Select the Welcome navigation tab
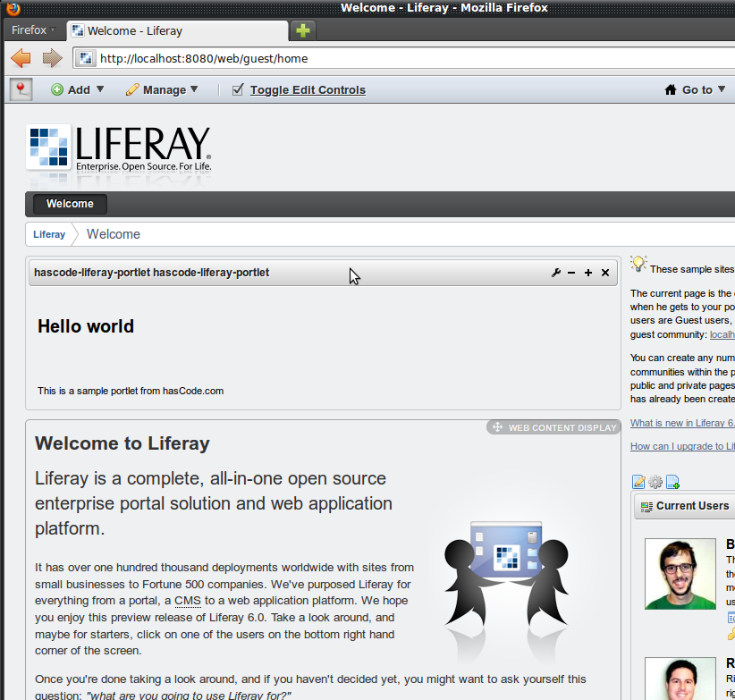This screenshot has width=735, height=700. click(x=70, y=204)
